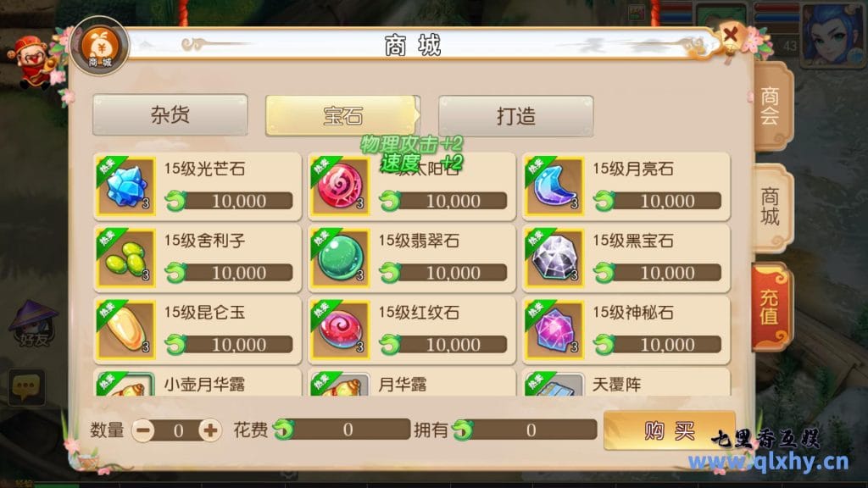The width and height of the screenshot is (868, 488).
Task: Select the red swirl 太阳石 gem icon
Action: pos(340,186)
